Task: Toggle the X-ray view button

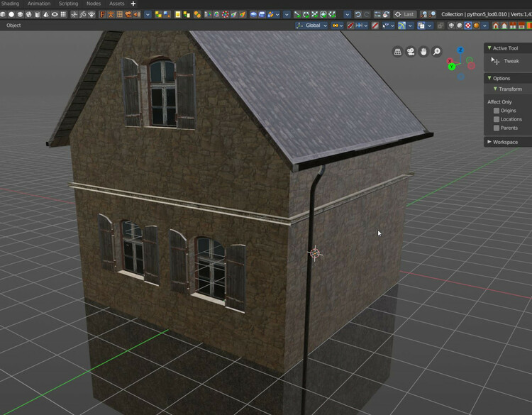Action: (440, 26)
